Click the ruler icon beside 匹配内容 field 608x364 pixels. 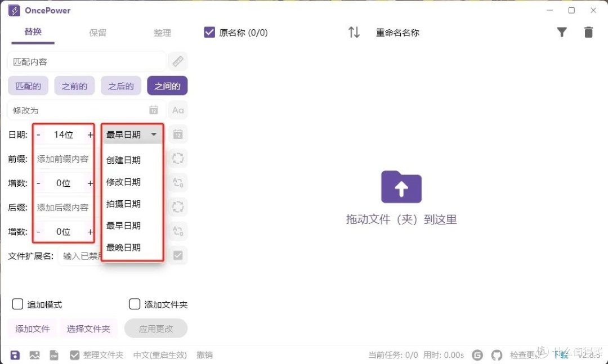(177, 61)
